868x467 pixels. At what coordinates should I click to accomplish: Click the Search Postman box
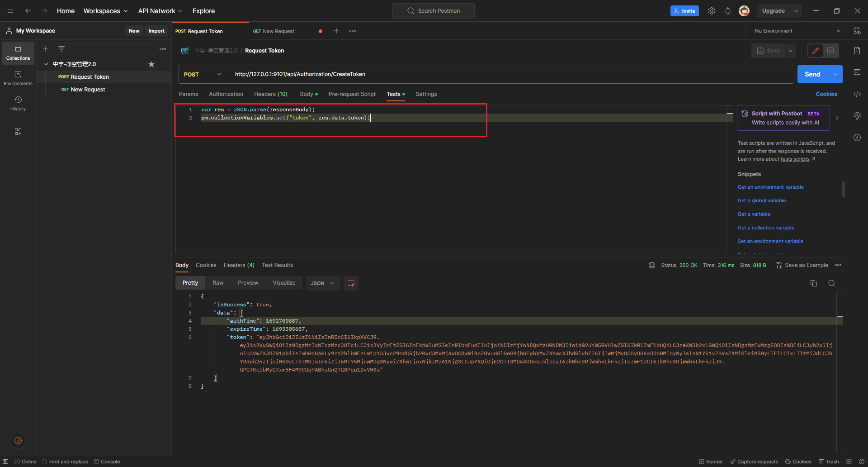(434, 11)
